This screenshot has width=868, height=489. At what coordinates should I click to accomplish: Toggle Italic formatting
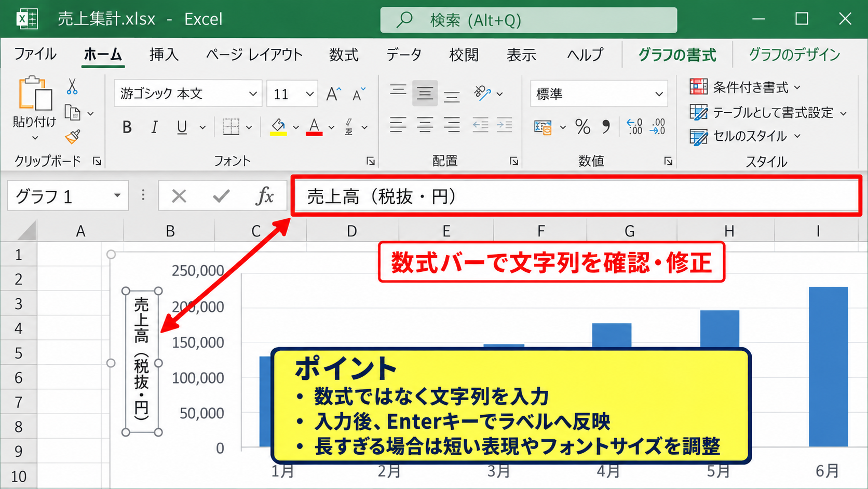click(154, 127)
